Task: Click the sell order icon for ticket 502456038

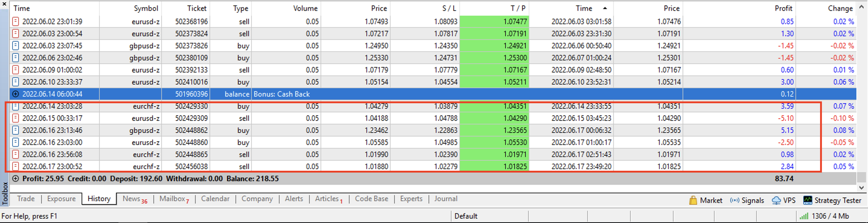Action: coord(15,166)
